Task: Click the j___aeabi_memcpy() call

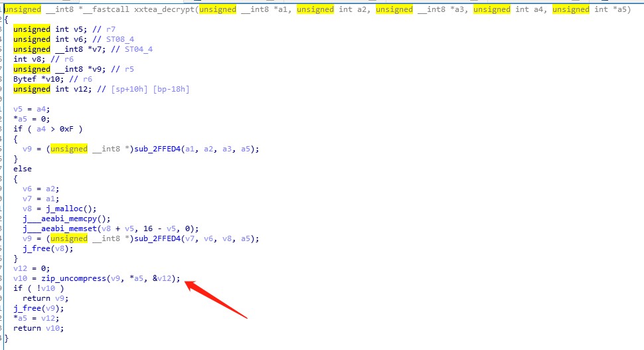Action: [x=66, y=219]
